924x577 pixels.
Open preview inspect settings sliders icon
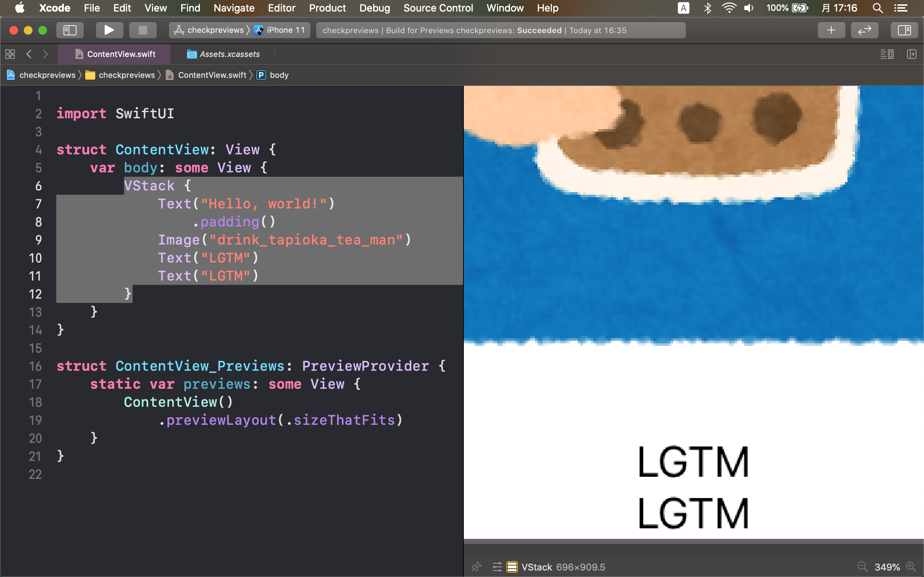tap(497, 567)
